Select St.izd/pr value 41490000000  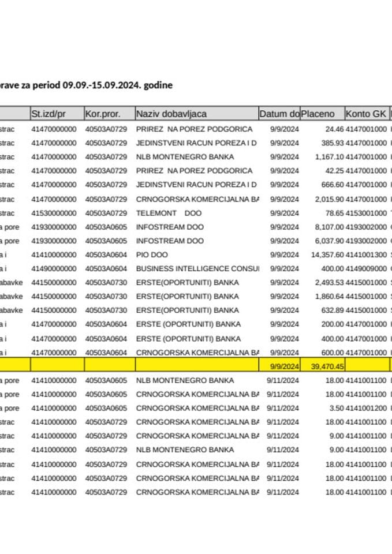point(54,268)
